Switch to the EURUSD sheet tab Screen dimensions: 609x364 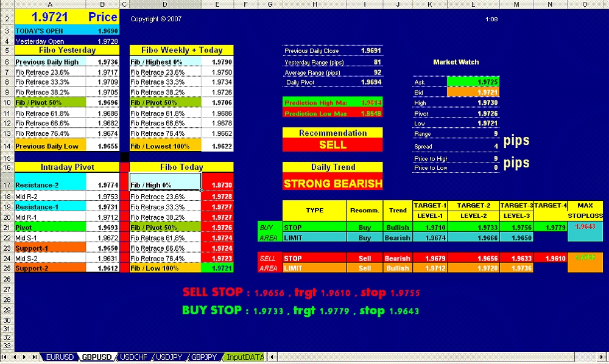point(60,357)
